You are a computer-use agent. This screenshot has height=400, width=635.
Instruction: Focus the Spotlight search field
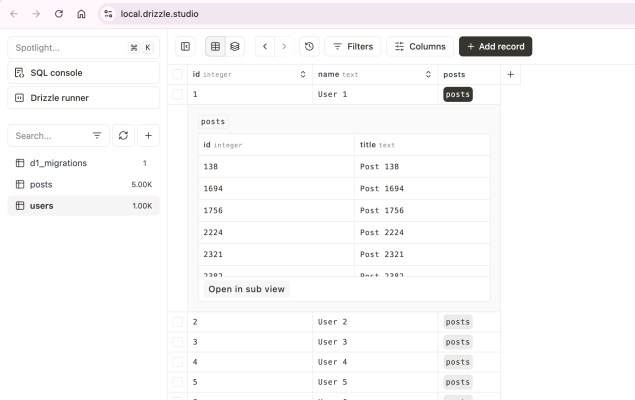[83, 48]
